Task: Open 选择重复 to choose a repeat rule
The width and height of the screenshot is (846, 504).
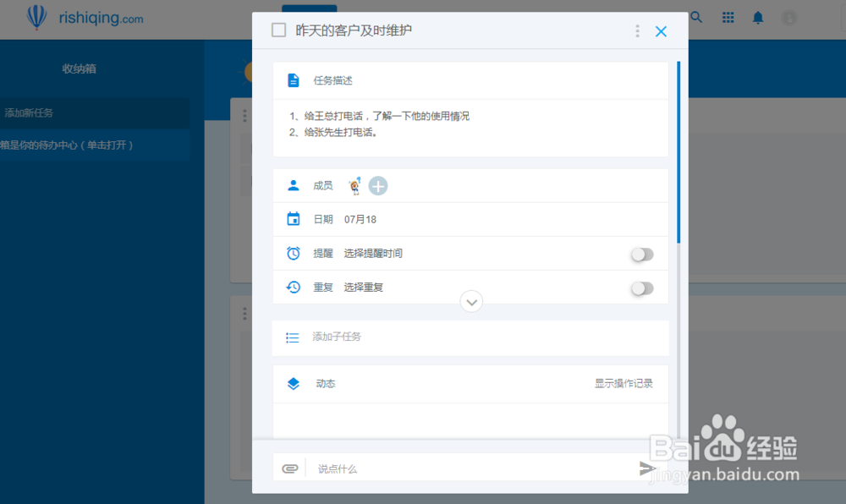Action: point(365,287)
